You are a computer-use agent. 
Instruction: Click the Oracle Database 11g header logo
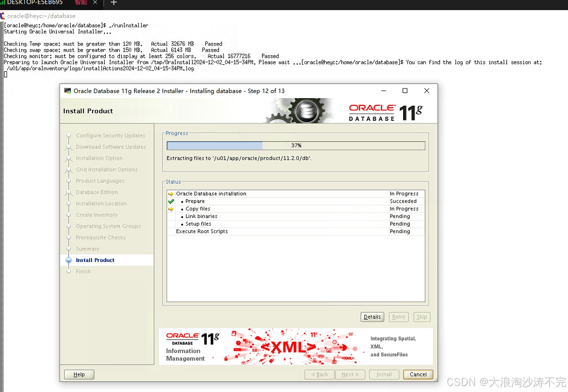point(385,113)
